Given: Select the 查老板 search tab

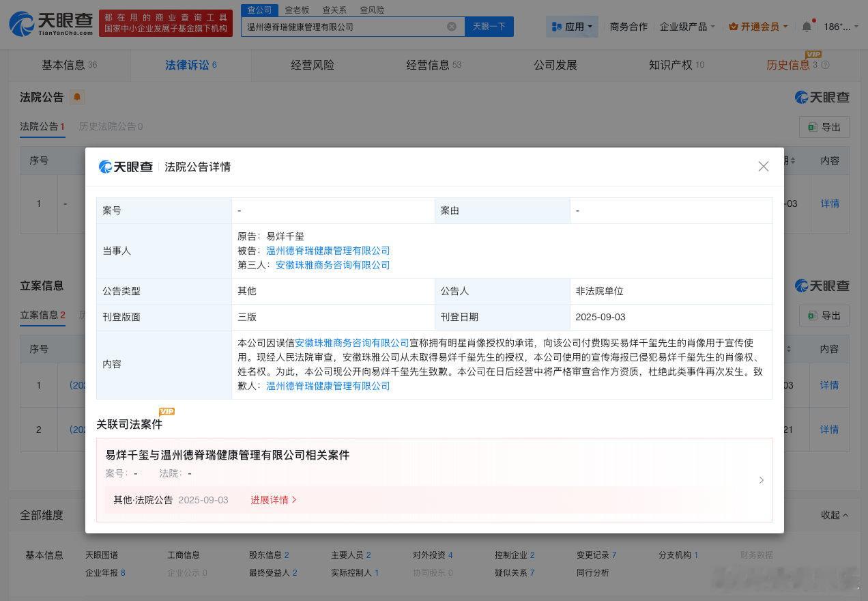Looking at the screenshot, I should point(297,10).
